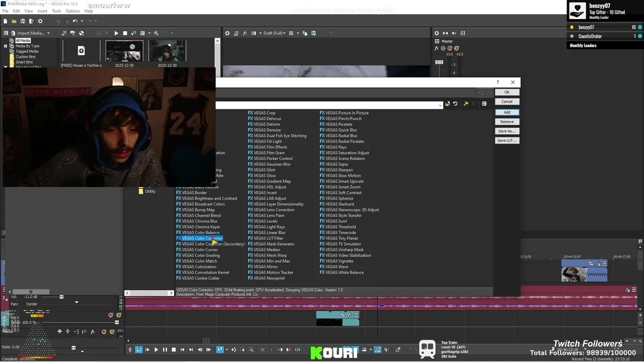The height and width of the screenshot is (362, 644).
Task: Pause timeline playback in the transport bar
Action: pos(165,349)
